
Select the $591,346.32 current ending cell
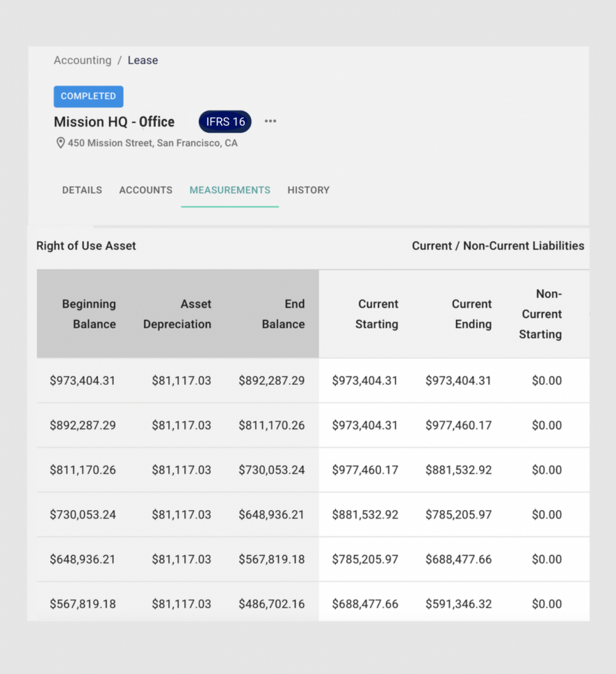(x=458, y=604)
